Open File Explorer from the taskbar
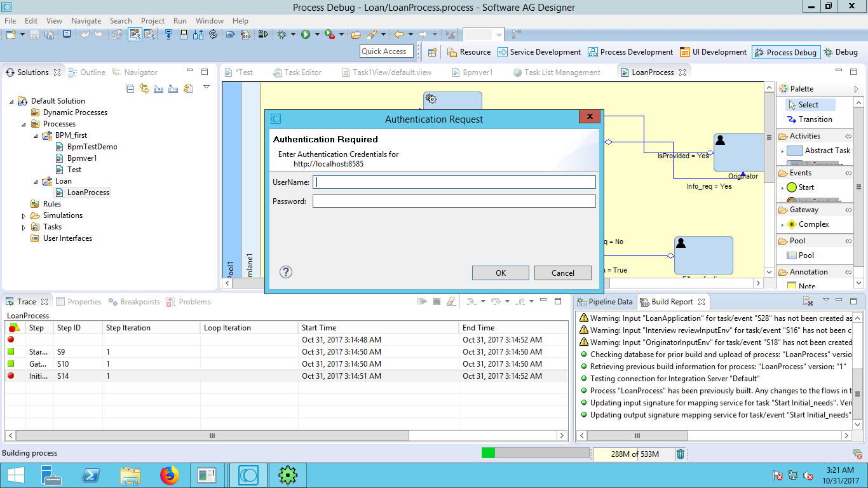Image resolution: width=868 pixels, height=488 pixels. coord(130,475)
